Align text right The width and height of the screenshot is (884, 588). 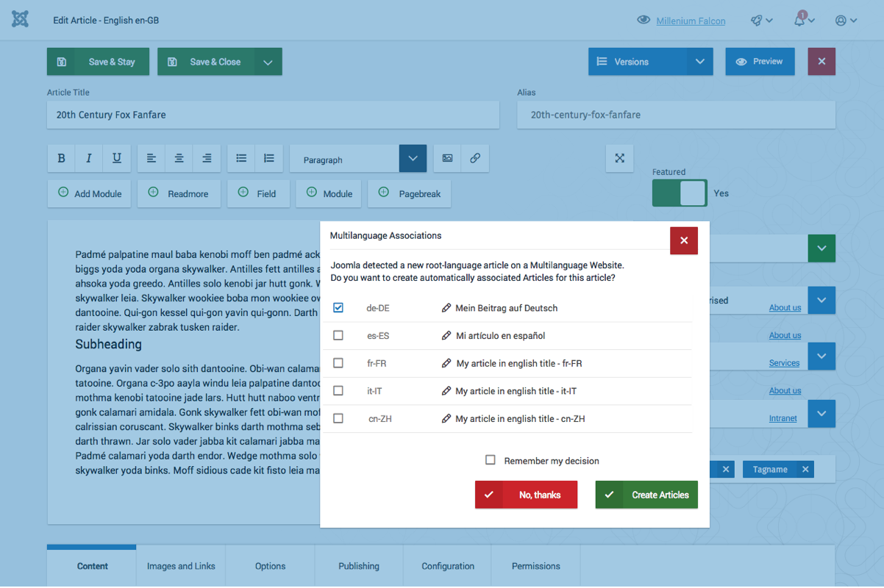207,158
